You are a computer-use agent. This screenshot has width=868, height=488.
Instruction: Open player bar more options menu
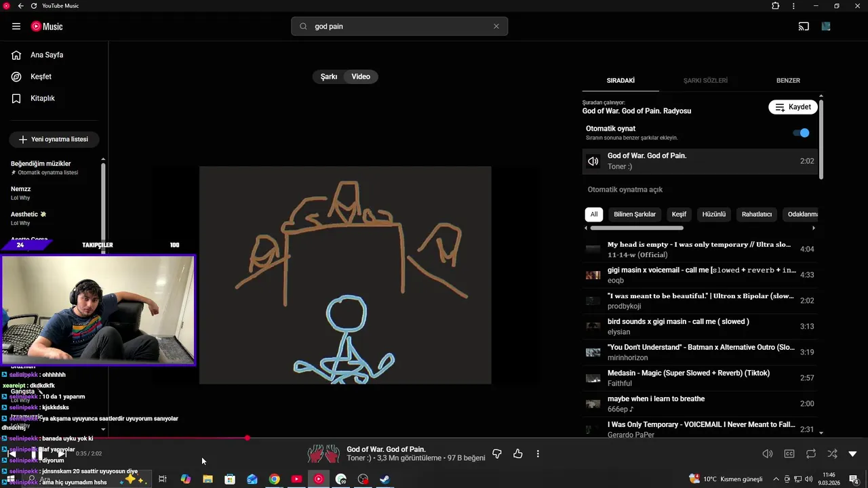pyautogui.click(x=538, y=454)
